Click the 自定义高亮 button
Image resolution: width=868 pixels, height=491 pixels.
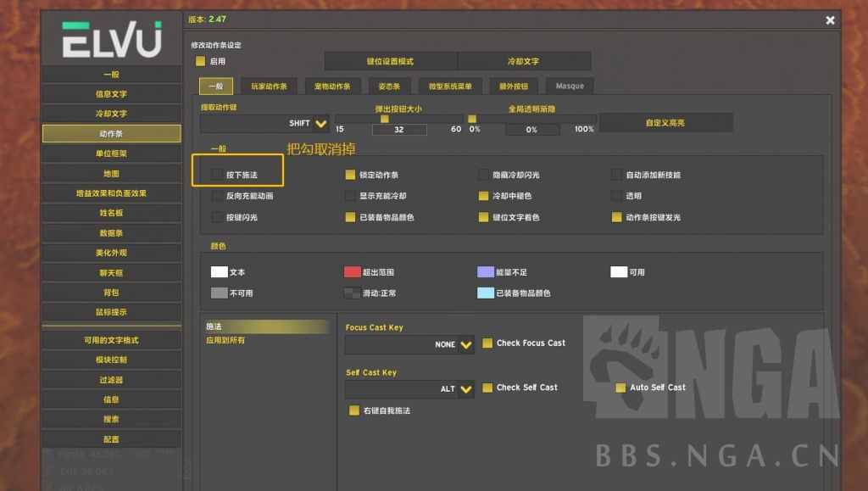(x=666, y=122)
